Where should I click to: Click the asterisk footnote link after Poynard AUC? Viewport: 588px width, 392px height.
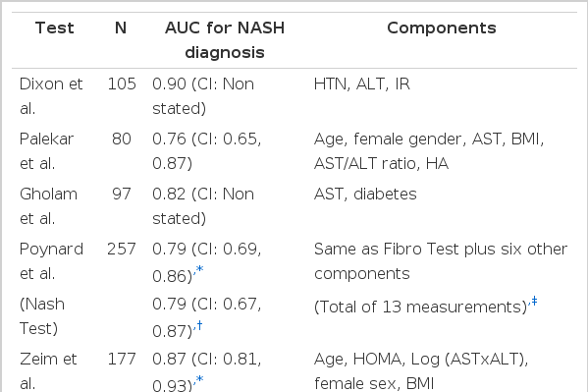pos(198,269)
